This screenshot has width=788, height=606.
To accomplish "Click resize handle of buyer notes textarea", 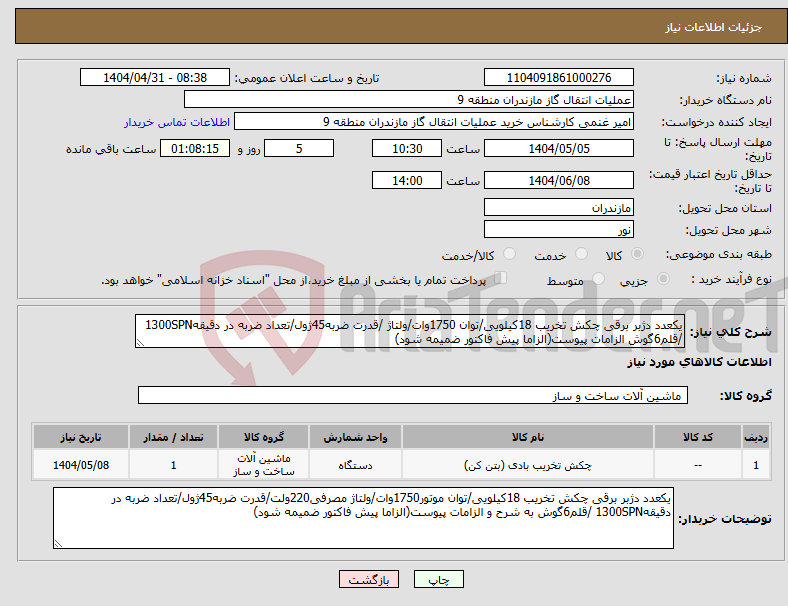I will pyautogui.click(x=58, y=544).
